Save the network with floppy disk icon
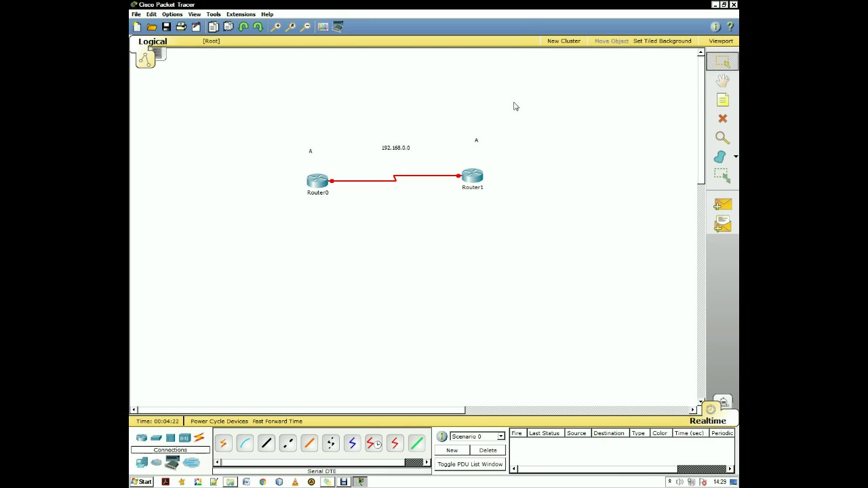 click(x=166, y=26)
